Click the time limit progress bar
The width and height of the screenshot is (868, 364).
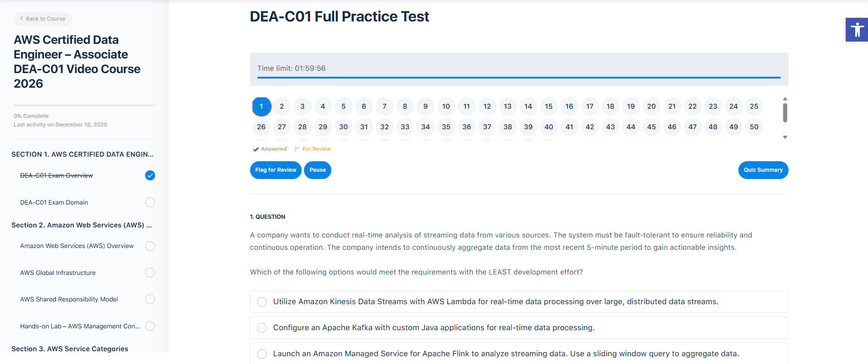(x=518, y=78)
